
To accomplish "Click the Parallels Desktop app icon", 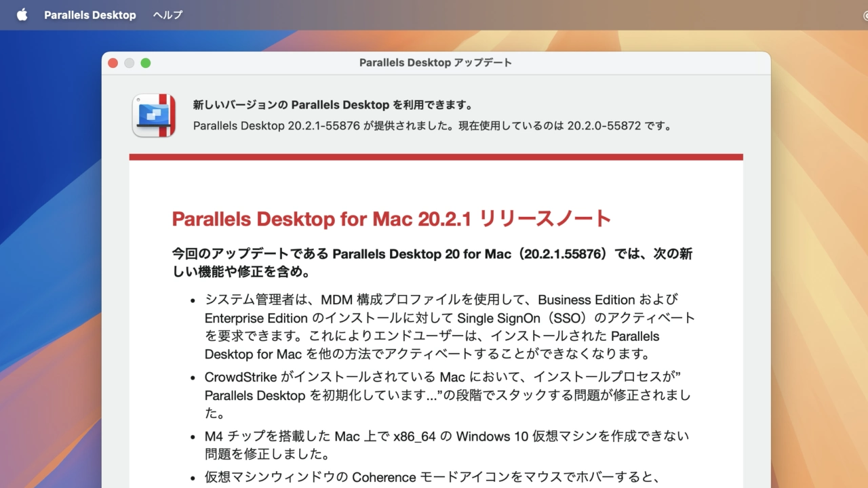I will pyautogui.click(x=154, y=115).
